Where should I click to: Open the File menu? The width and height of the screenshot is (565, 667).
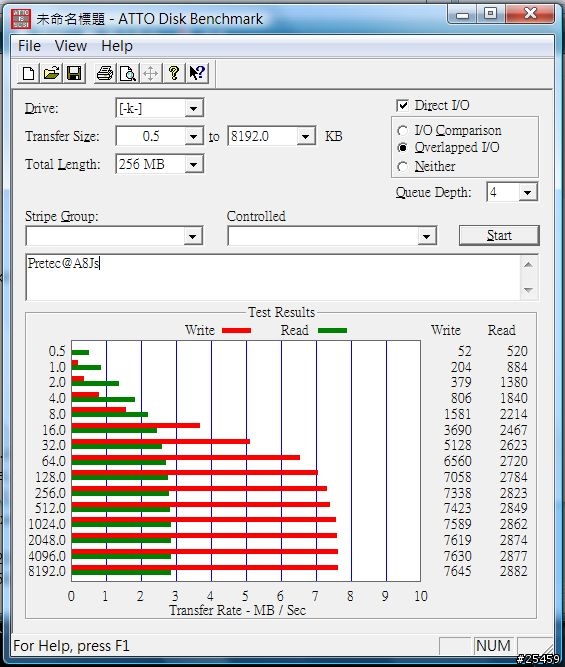(x=29, y=46)
